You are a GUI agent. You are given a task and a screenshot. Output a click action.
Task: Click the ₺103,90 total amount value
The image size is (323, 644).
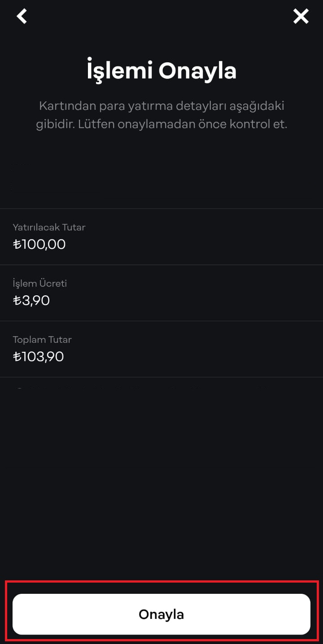pyautogui.click(x=39, y=357)
